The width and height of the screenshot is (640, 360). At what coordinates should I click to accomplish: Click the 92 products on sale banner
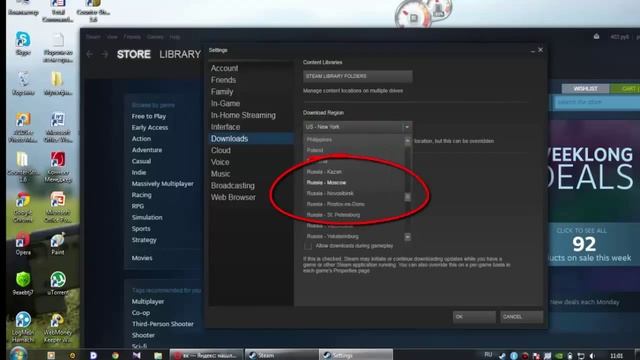pos(593,244)
